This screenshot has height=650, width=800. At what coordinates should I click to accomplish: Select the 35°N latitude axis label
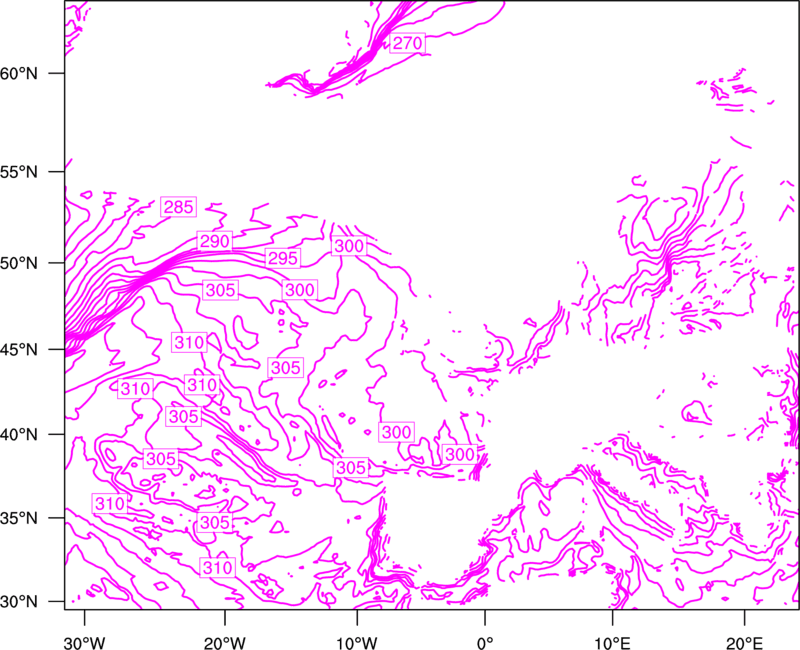[x=19, y=518]
